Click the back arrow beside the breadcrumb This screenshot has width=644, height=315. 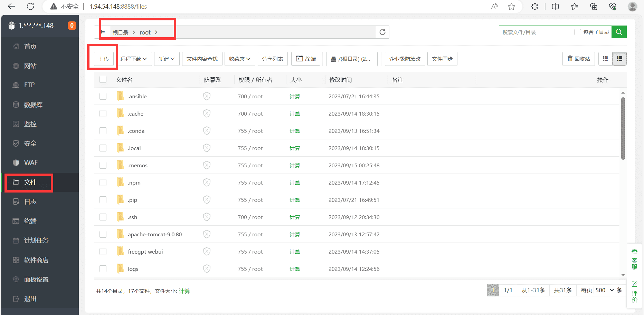103,32
